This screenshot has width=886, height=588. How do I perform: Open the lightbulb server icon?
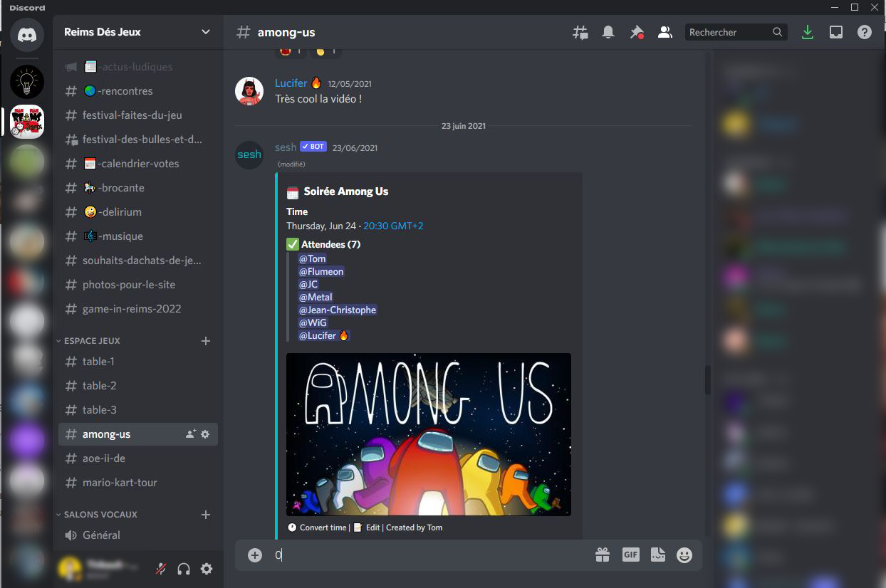point(27,82)
